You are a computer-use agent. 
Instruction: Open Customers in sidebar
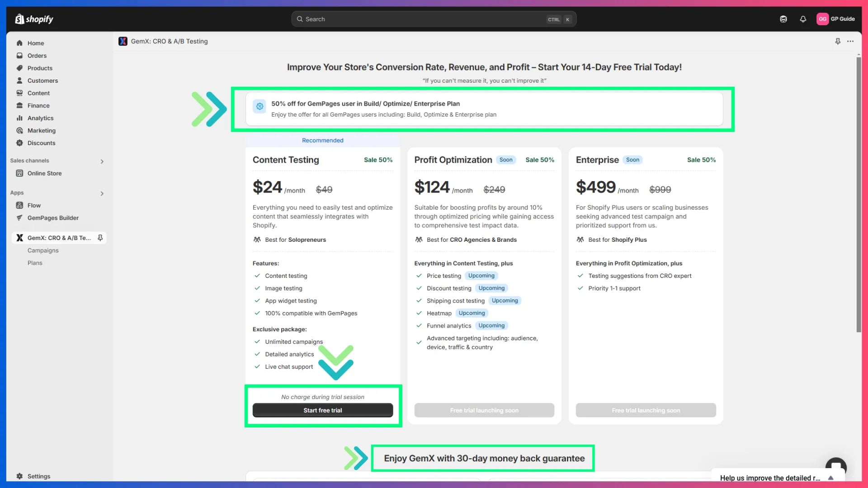coord(42,80)
